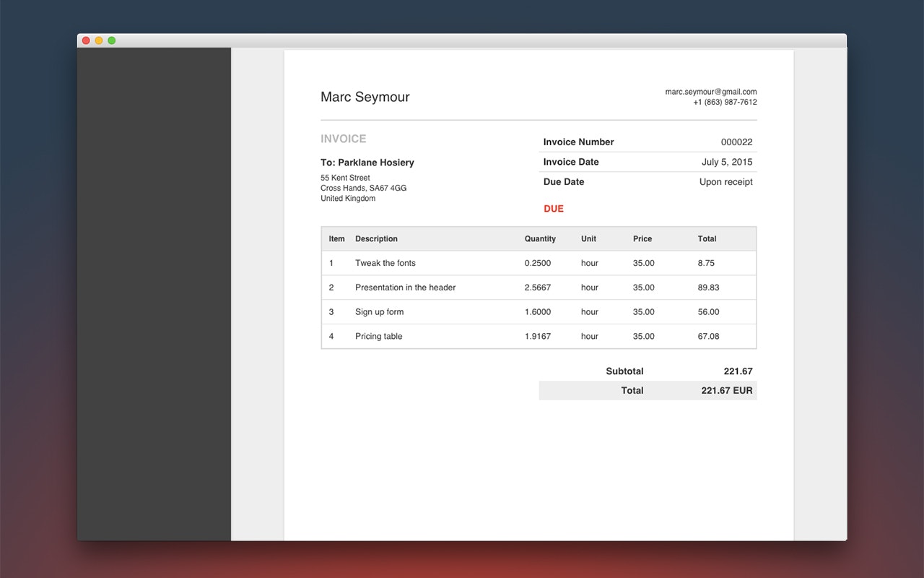Click total 56.00 in Sign up form row
The height and width of the screenshot is (578, 924).
coord(709,312)
